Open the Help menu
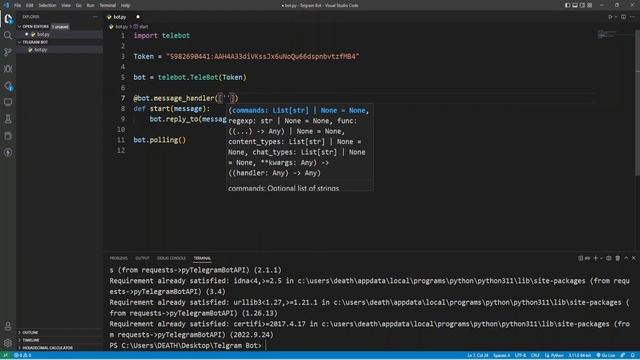 coord(125,5)
